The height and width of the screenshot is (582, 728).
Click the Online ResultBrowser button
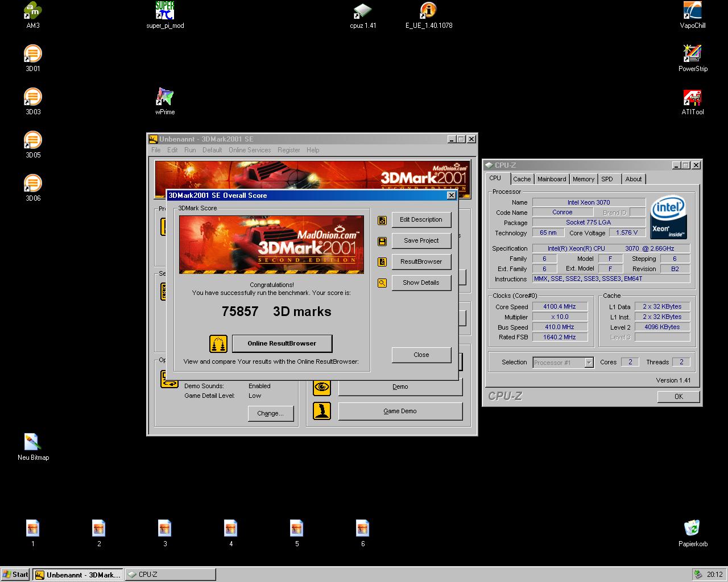282,343
